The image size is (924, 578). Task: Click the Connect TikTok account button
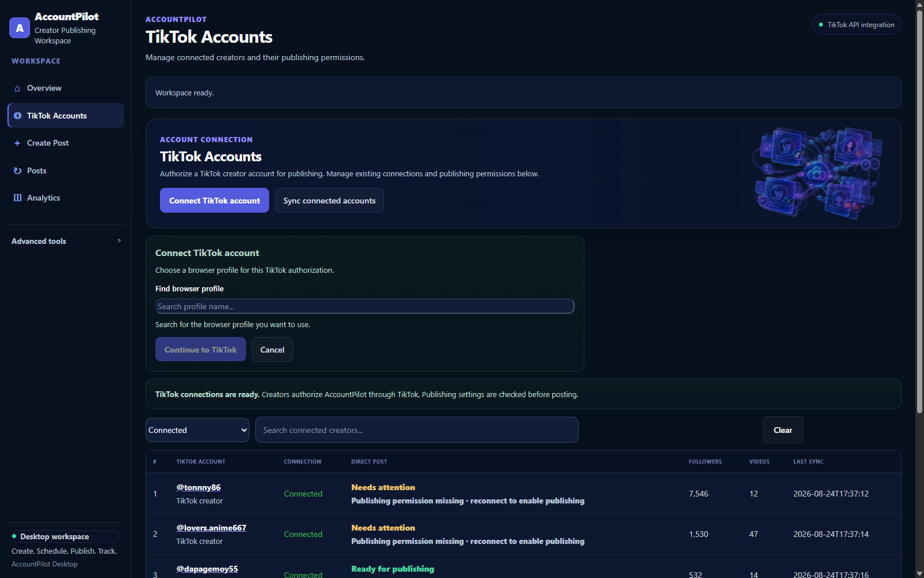[214, 201]
